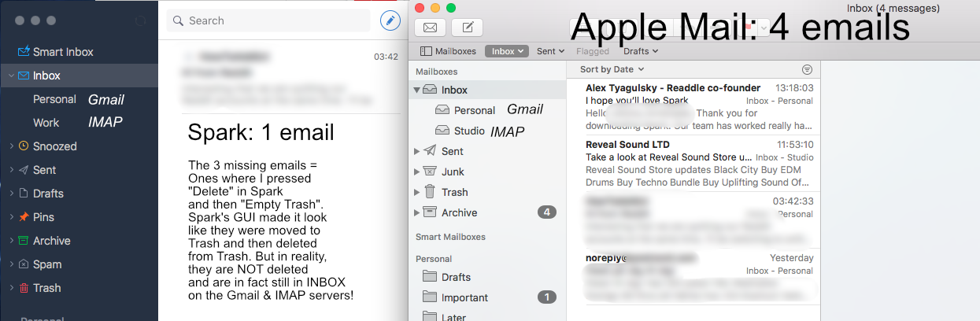Open Sent dropdown in Apple Mail favorites bar
The image size is (980, 321).
tap(550, 51)
